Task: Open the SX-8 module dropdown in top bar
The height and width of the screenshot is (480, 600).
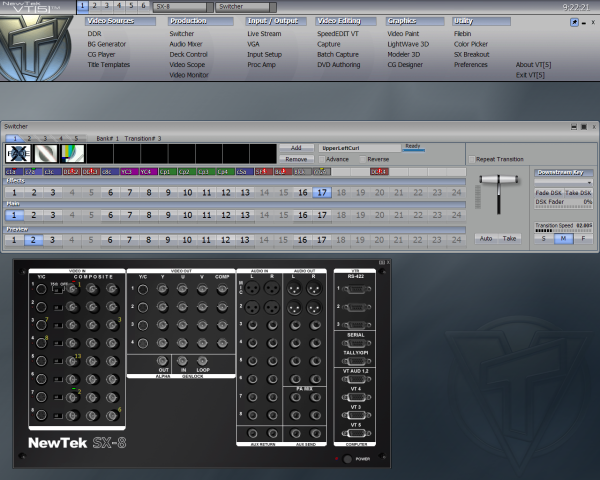Action: [x=183, y=7]
